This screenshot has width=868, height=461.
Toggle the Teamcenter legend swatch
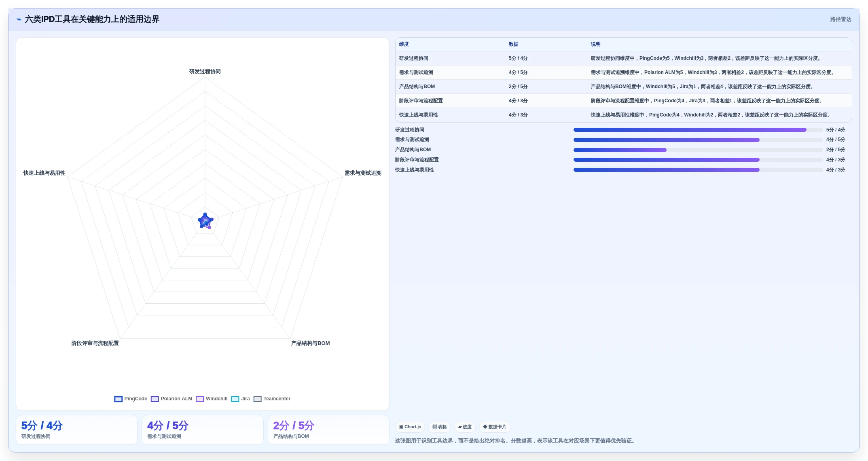coord(257,399)
